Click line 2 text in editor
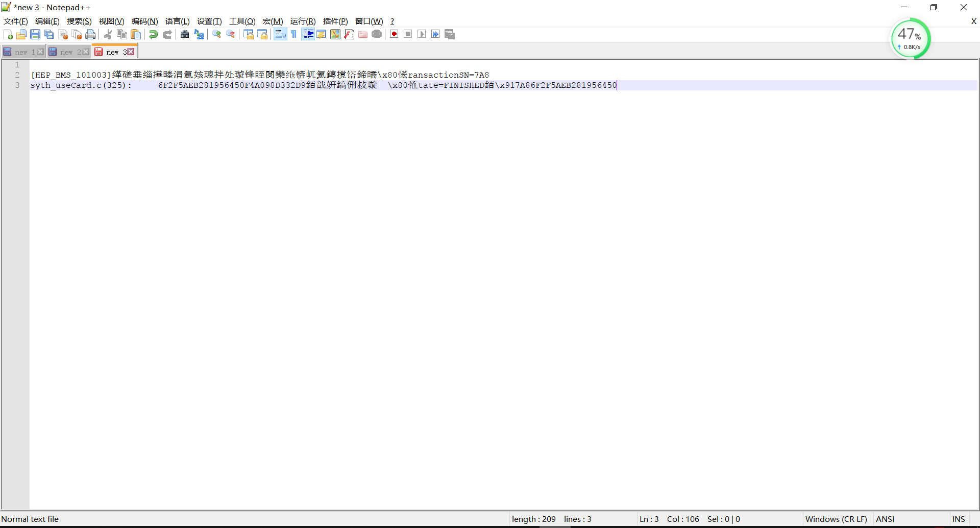 (x=260, y=75)
